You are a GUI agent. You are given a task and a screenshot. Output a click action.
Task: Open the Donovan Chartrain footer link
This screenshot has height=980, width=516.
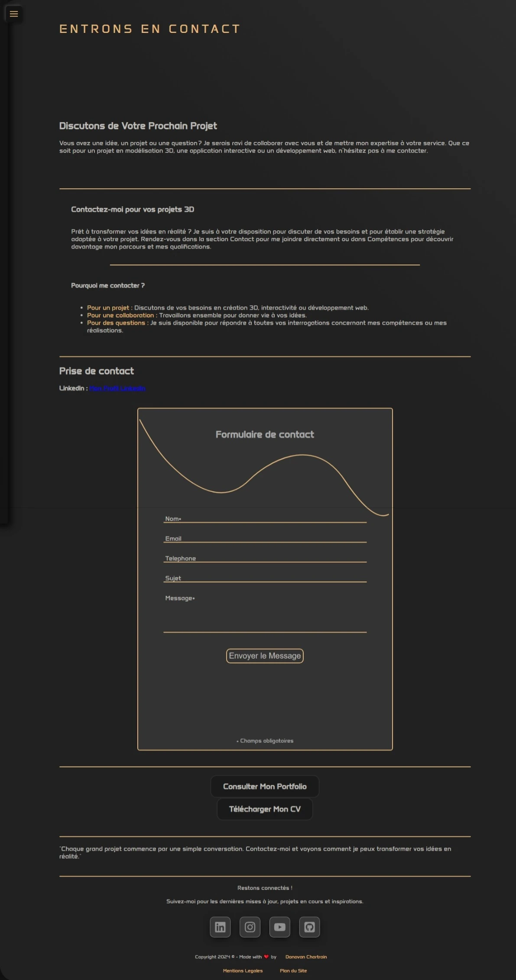tap(306, 957)
